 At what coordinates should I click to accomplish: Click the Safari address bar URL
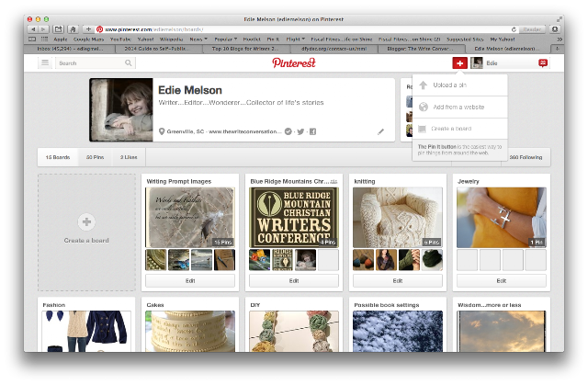[154, 29]
